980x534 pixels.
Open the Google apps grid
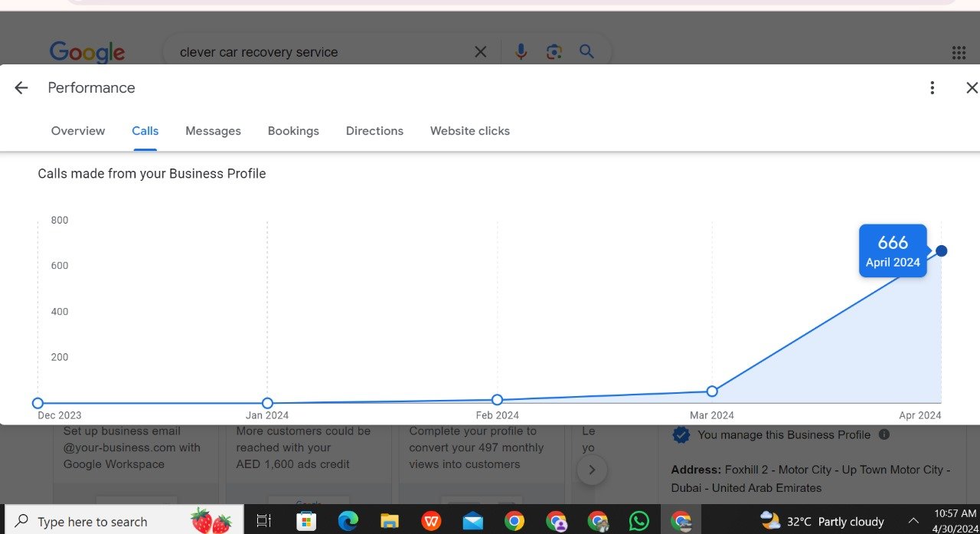(959, 52)
